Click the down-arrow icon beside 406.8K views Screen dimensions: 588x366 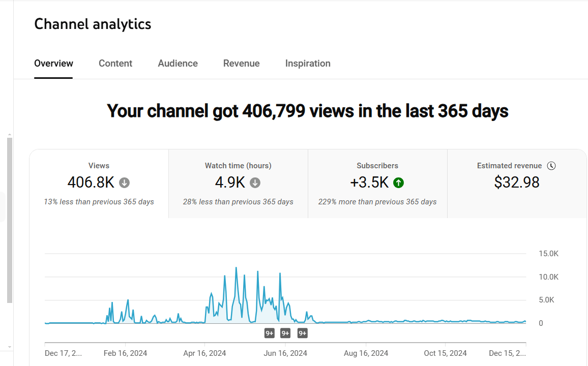125,183
